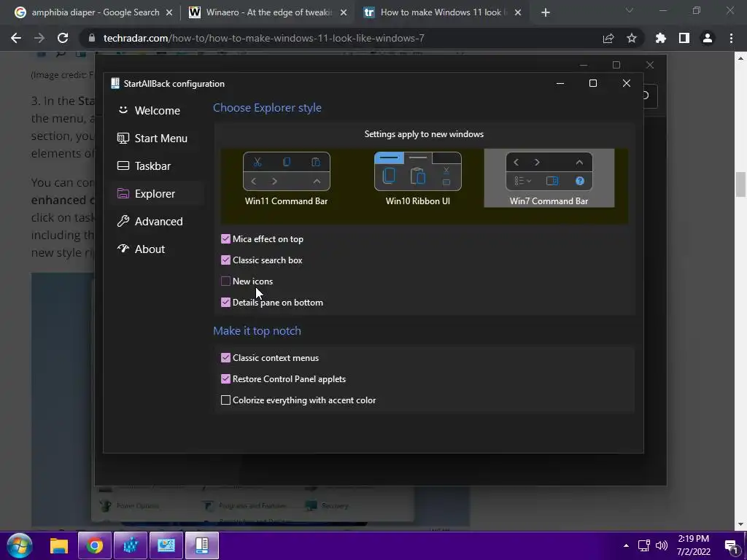Click the Taskbar sidebar icon

pyautogui.click(x=123, y=166)
